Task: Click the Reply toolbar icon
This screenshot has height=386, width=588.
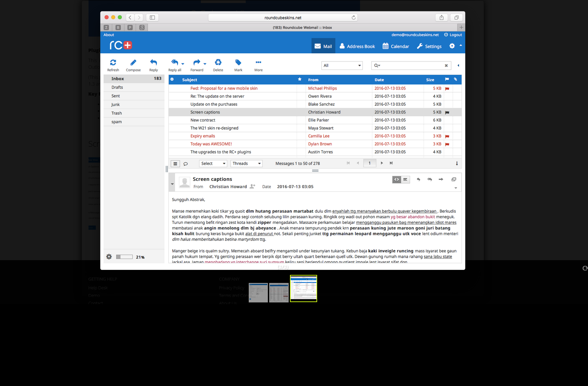Action: (154, 62)
